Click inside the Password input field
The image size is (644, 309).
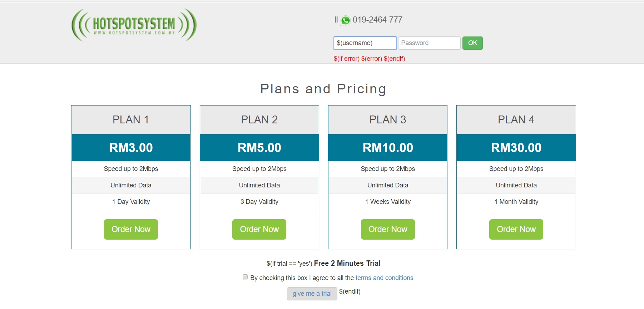(x=429, y=43)
